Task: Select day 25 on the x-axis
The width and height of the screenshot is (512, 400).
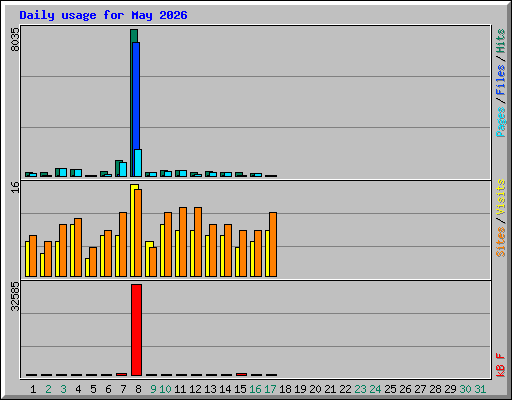Action: point(390,389)
